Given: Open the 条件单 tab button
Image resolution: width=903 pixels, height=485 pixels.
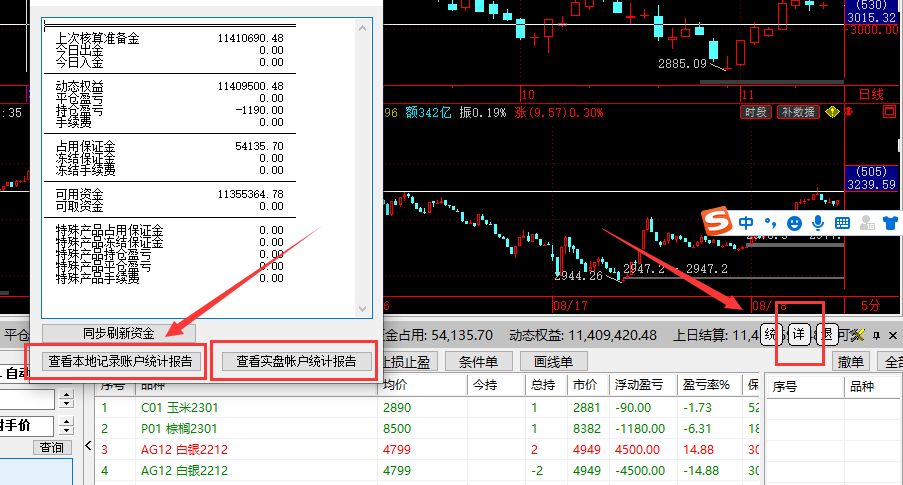Looking at the screenshot, I should point(479,362).
